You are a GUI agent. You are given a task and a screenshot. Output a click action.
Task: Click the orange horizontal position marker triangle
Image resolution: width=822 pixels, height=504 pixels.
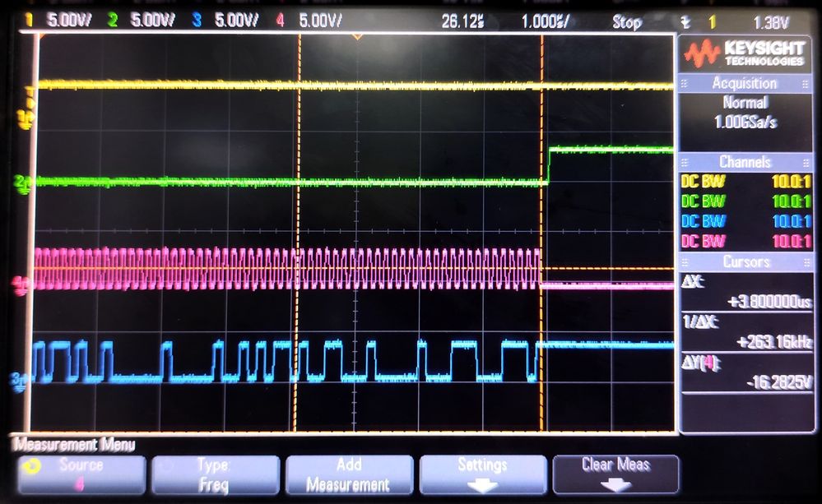pos(356,36)
